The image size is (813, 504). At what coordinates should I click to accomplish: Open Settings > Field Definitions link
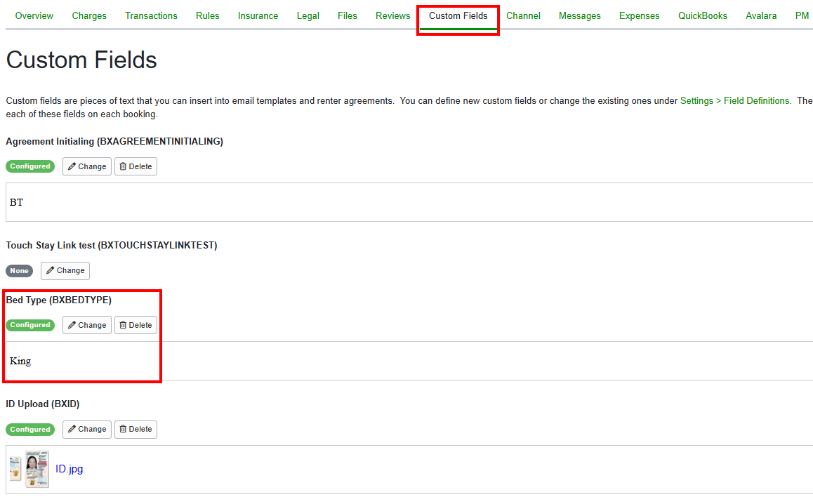[735, 100]
